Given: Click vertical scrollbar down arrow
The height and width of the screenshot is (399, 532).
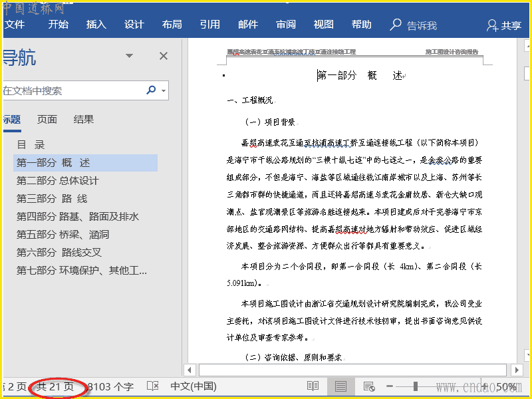Looking at the screenshot, I should (x=527, y=355).
